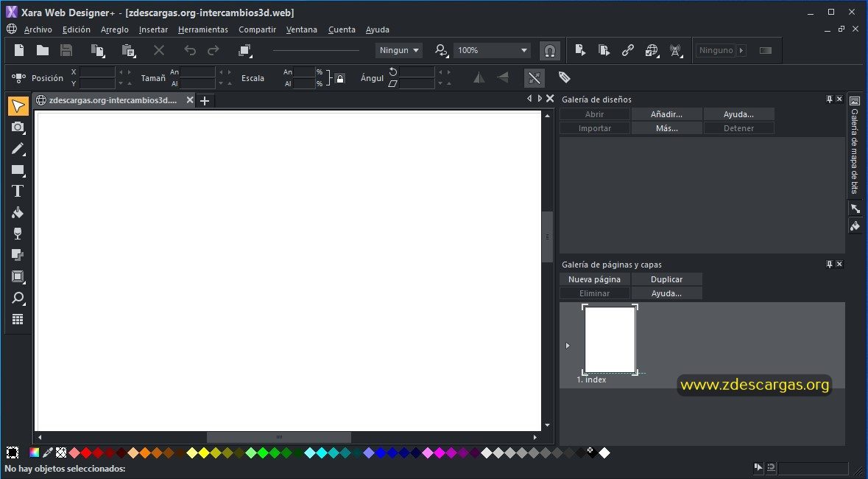Image resolution: width=868 pixels, height=479 pixels.
Task: Select the table grid tool
Action: tap(18, 319)
